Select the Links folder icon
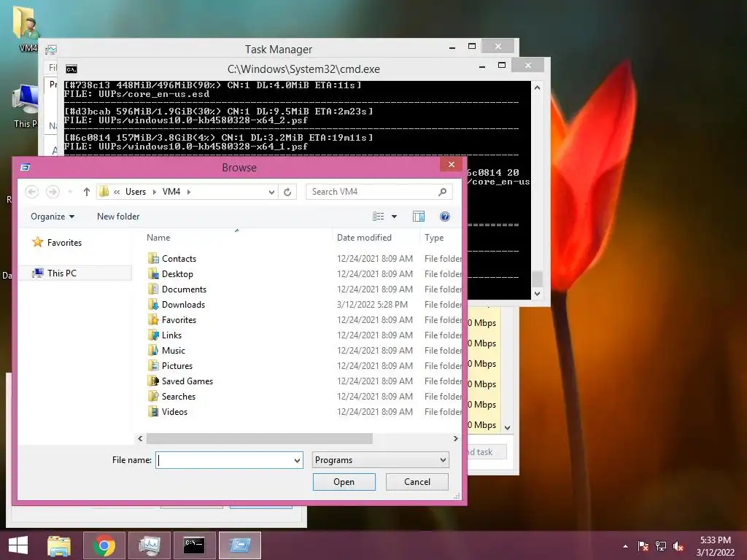 (153, 335)
